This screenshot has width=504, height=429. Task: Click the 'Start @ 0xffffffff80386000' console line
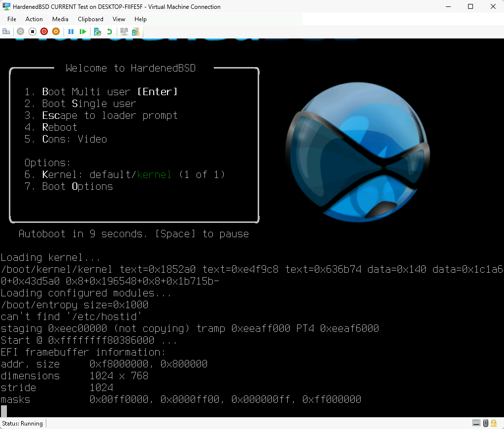coord(89,341)
